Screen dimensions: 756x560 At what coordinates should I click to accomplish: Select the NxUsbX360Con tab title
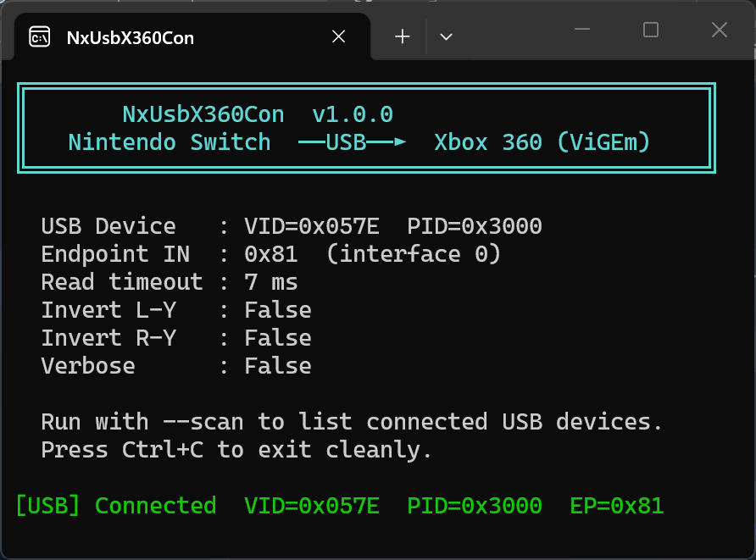(131, 37)
